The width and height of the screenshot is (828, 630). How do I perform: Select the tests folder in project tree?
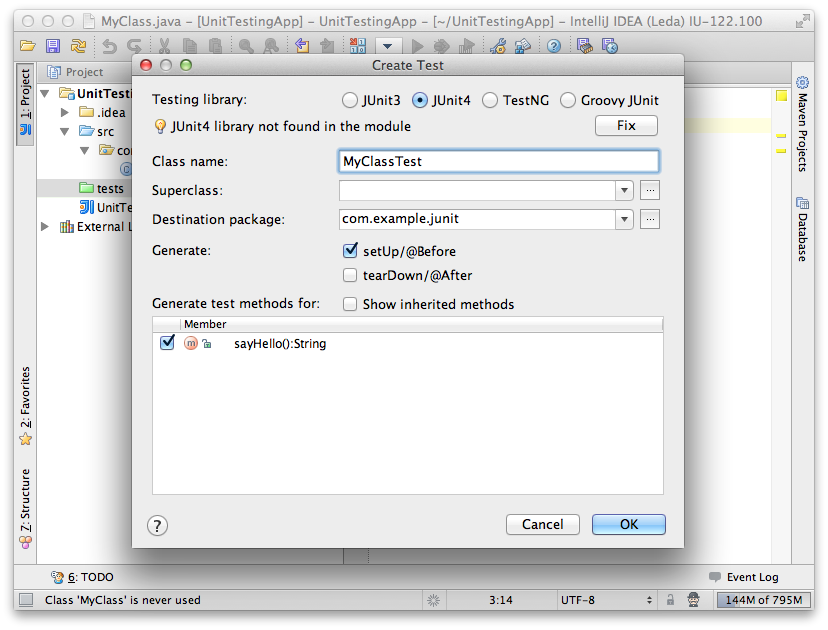click(x=102, y=189)
